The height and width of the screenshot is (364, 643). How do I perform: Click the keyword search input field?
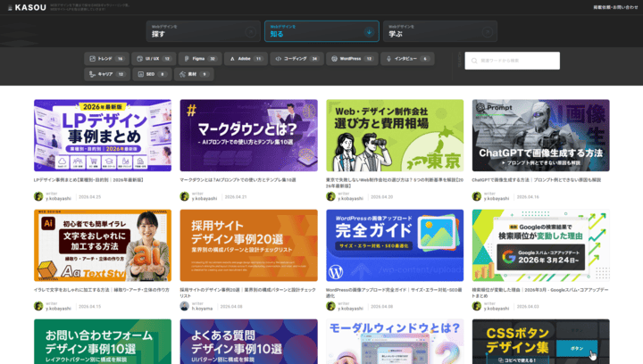513,61
